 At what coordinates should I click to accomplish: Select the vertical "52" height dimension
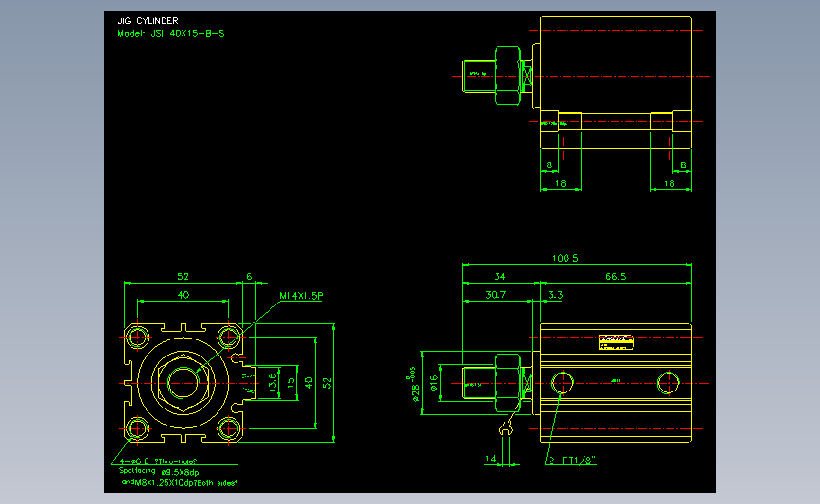point(327,383)
